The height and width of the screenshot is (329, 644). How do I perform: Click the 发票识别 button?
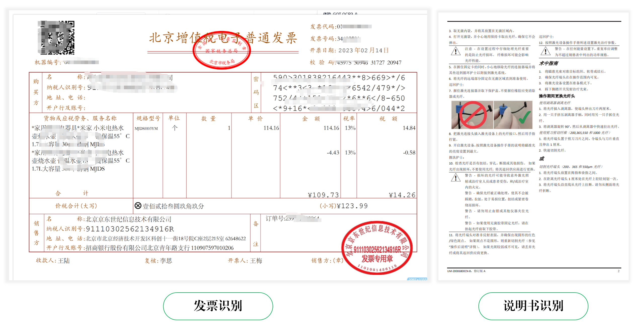tap(218, 306)
